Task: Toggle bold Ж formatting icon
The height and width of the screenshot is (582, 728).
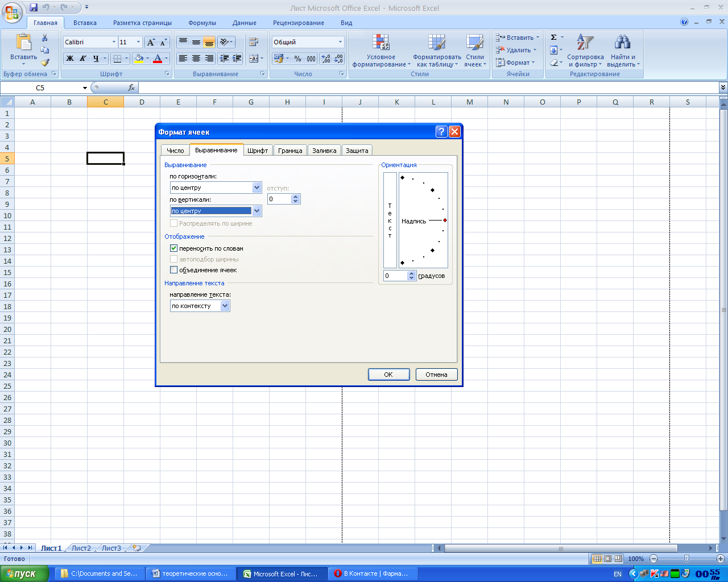Action: coord(70,59)
